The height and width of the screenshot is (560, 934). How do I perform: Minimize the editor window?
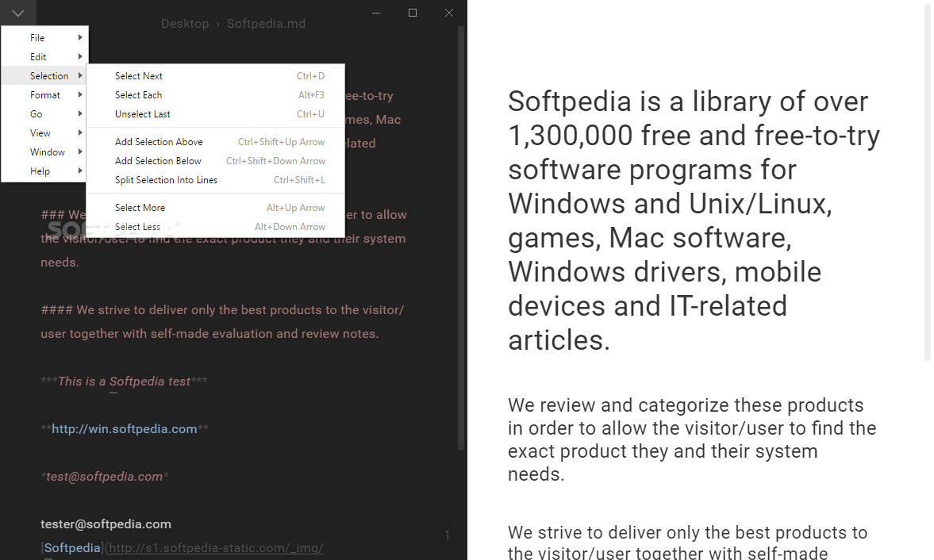pos(376,13)
